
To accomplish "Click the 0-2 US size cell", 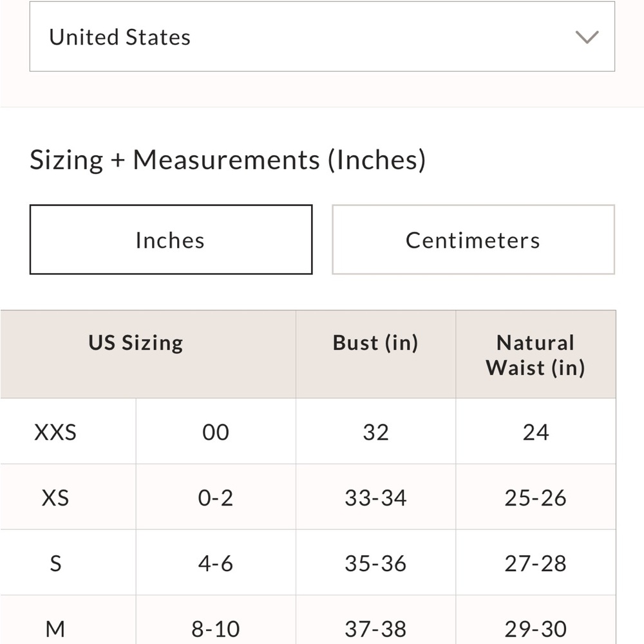I will tap(216, 497).
